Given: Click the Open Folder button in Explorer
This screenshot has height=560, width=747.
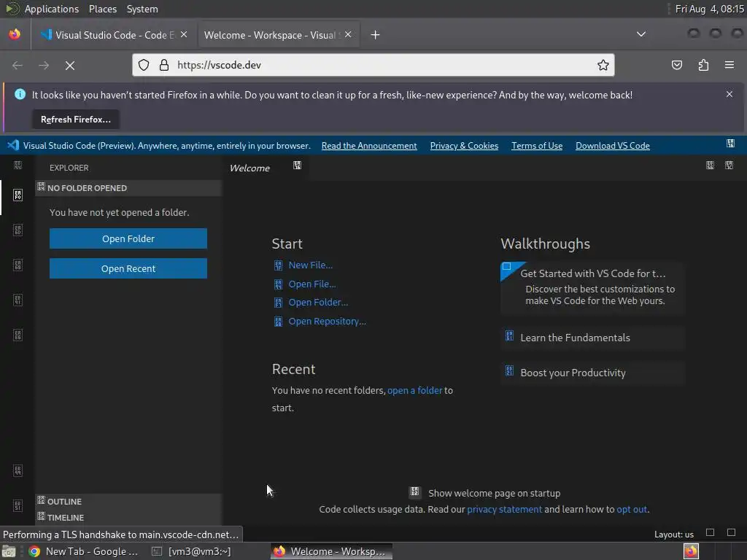Looking at the screenshot, I should (x=128, y=238).
